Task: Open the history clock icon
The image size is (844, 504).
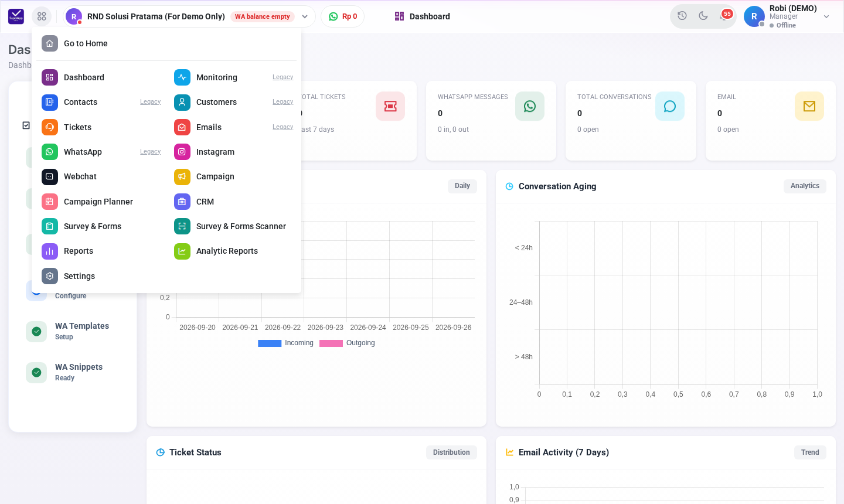Action: [x=682, y=16]
